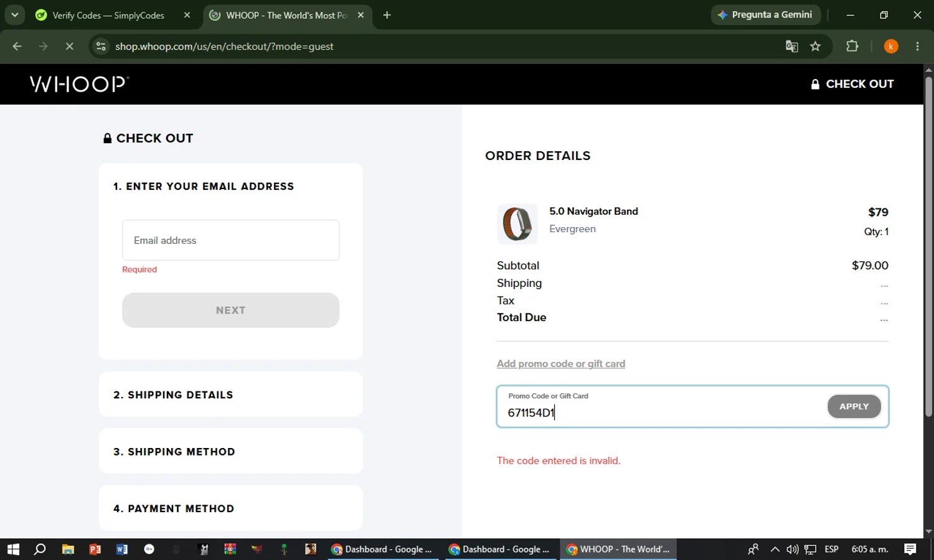Translate this page icon
Viewport: 934px width, 560px height.
click(x=791, y=46)
